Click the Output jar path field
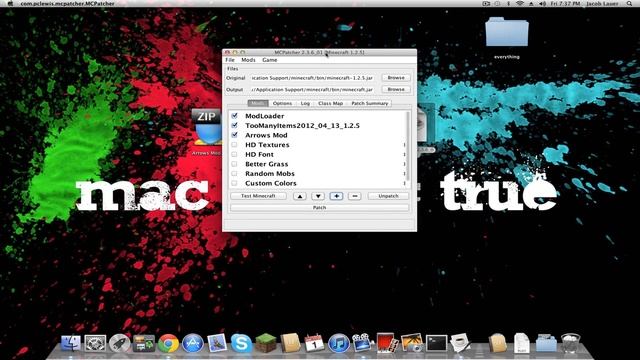640x360 pixels. click(312, 89)
